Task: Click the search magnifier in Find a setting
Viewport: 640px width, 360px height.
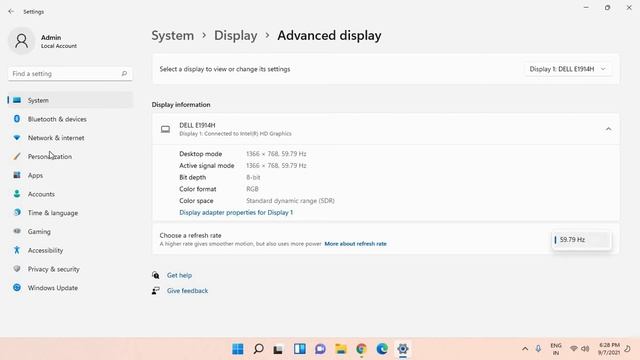Action: (x=124, y=74)
